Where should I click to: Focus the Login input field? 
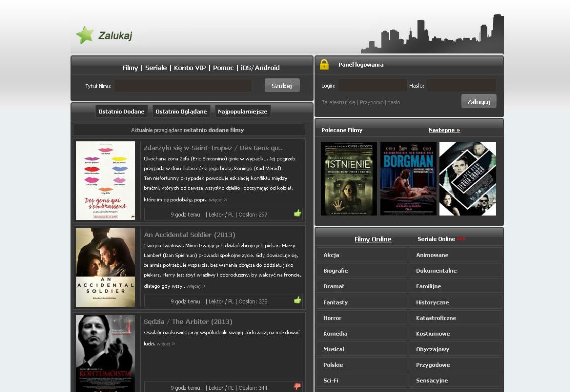(x=372, y=86)
